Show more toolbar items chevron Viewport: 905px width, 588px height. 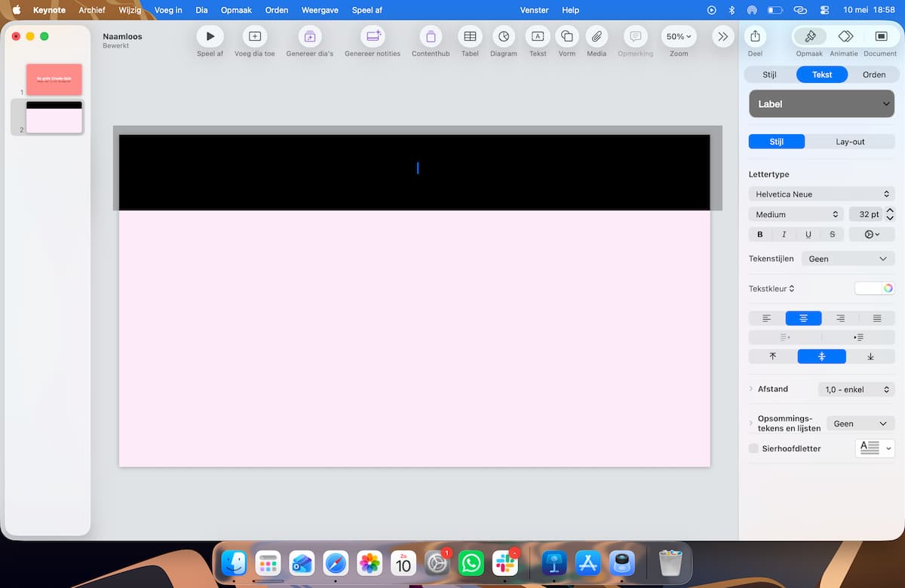[x=722, y=36]
